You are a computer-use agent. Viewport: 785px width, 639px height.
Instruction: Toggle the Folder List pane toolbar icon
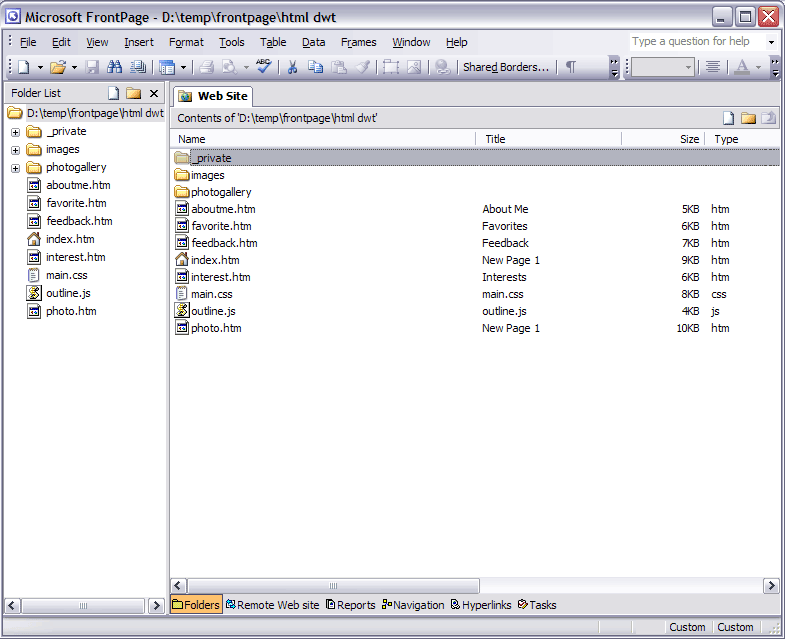(167, 67)
